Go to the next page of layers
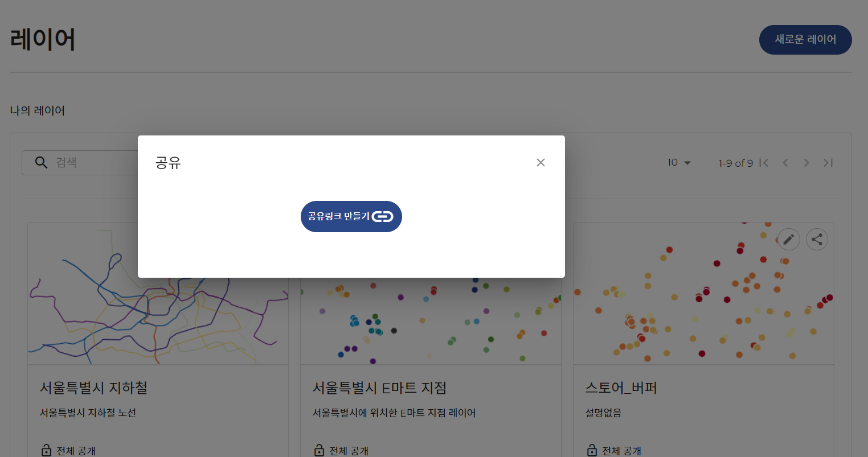This screenshot has height=457, width=868. (806, 163)
